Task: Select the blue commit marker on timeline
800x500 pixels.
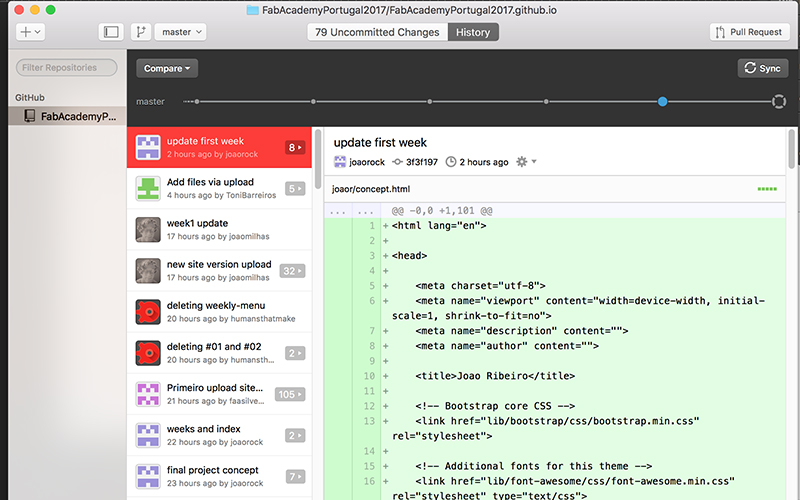Action: pos(662,102)
